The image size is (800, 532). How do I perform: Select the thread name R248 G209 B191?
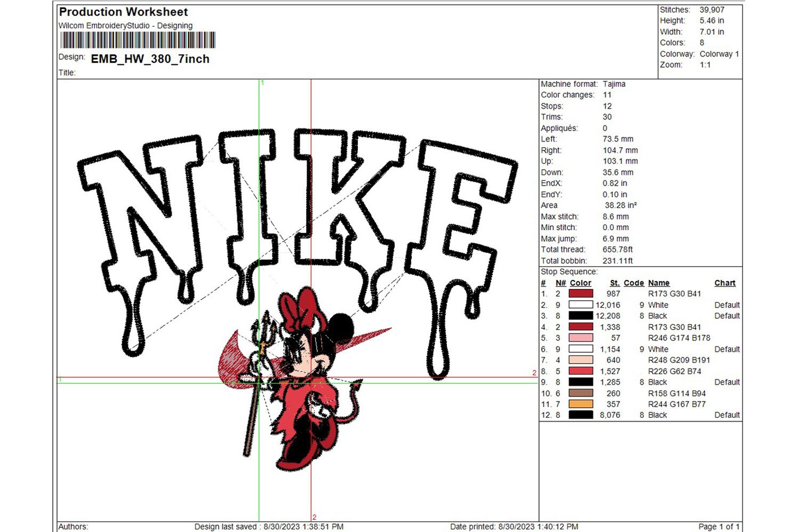pyautogui.click(x=679, y=360)
